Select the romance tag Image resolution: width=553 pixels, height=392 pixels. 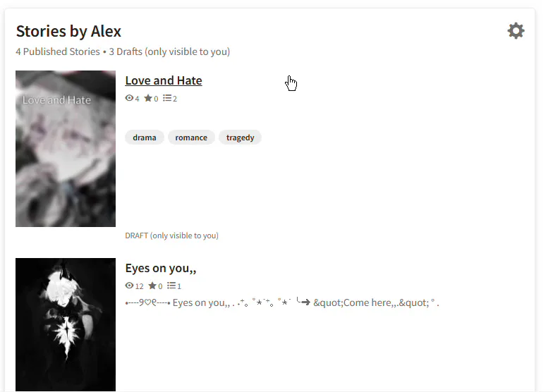pos(191,137)
